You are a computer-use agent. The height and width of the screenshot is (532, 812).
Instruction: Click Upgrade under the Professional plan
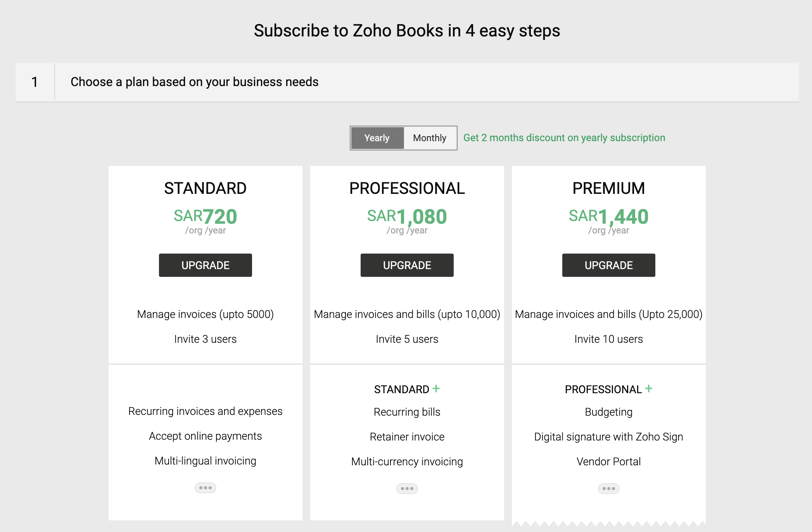[407, 265]
